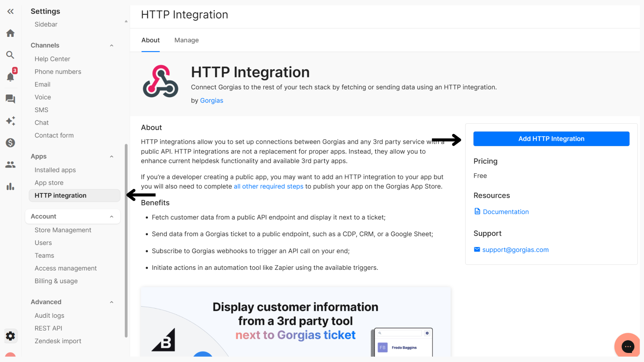Collapse the Apps section chevron
644x362 pixels.
click(112, 157)
